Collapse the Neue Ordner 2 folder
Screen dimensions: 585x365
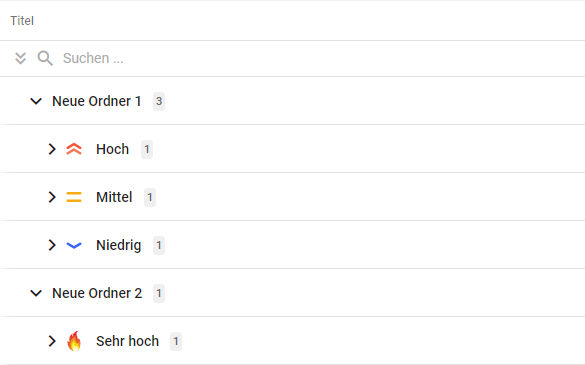pos(36,293)
